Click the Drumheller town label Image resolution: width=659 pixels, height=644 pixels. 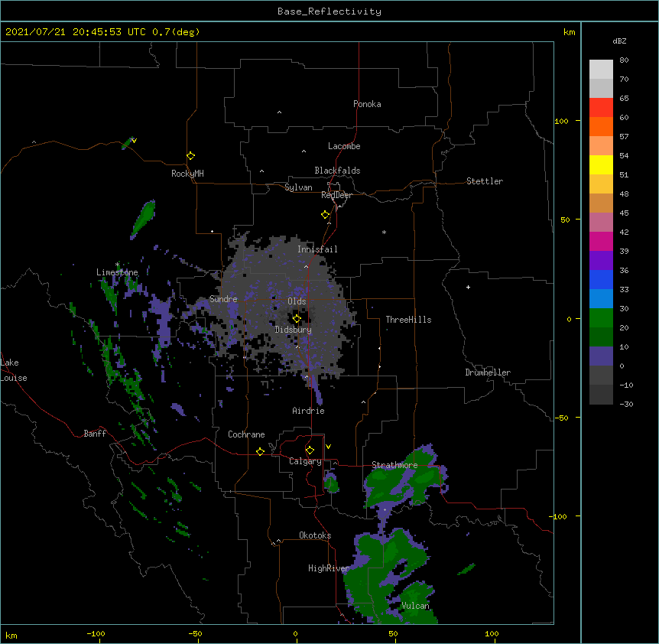(488, 372)
